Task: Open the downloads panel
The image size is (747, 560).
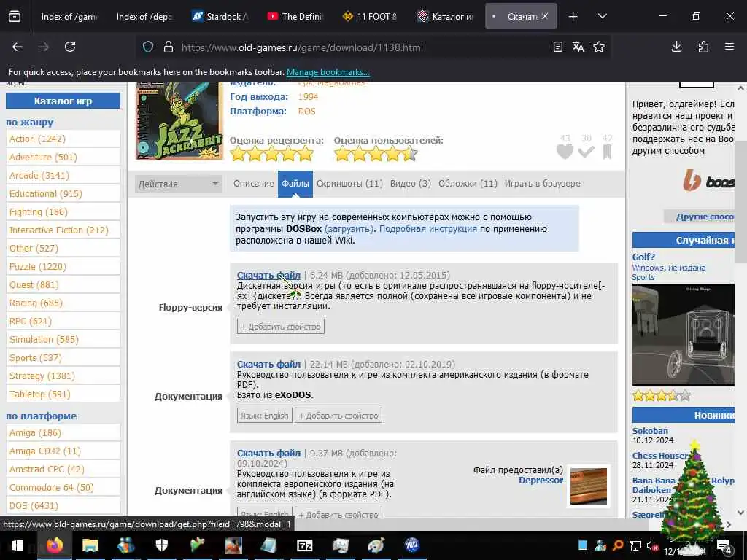Action: (676, 47)
